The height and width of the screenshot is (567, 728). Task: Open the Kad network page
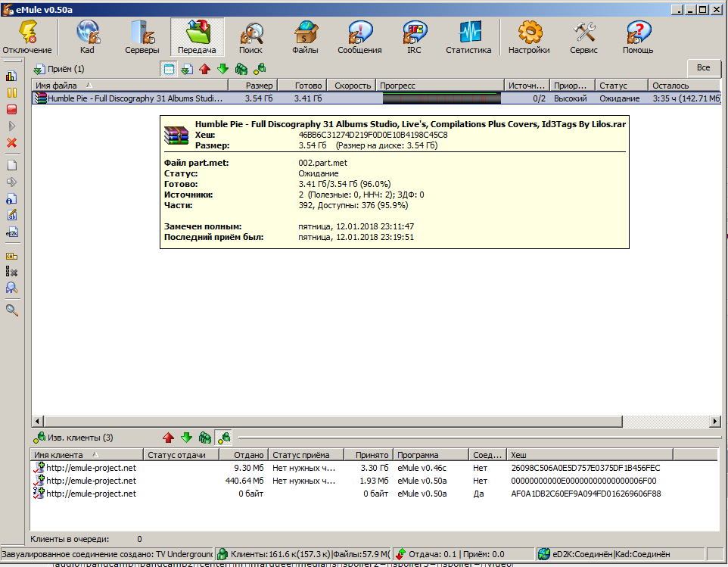point(87,37)
